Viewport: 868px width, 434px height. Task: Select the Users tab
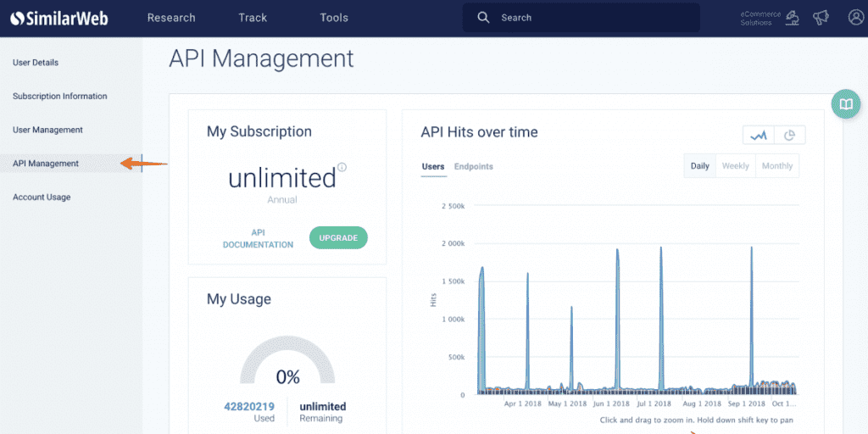(x=433, y=167)
